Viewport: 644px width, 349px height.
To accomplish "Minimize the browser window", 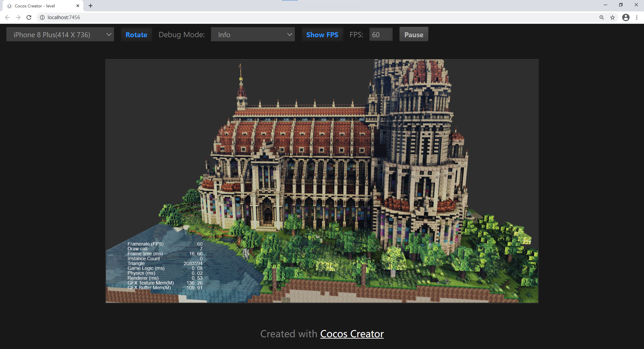I will pyautogui.click(x=605, y=5).
